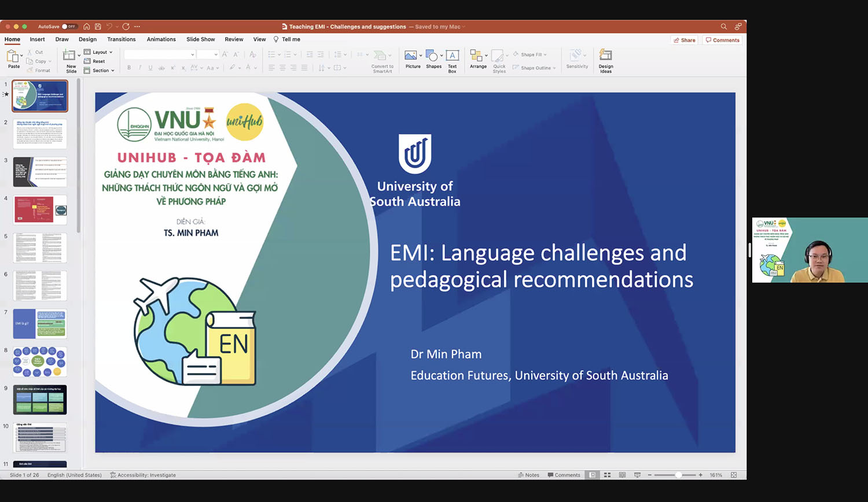Click the zoom slider handle
The width and height of the screenshot is (868, 502).
[x=678, y=475]
